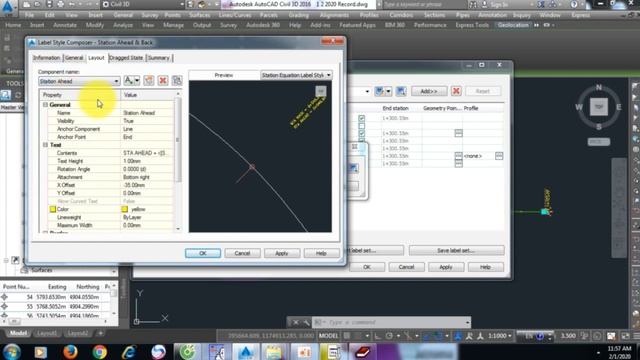This screenshot has width=640, height=360.
Task: Click the command line customize wrench icon
Action: pos(306,322)
